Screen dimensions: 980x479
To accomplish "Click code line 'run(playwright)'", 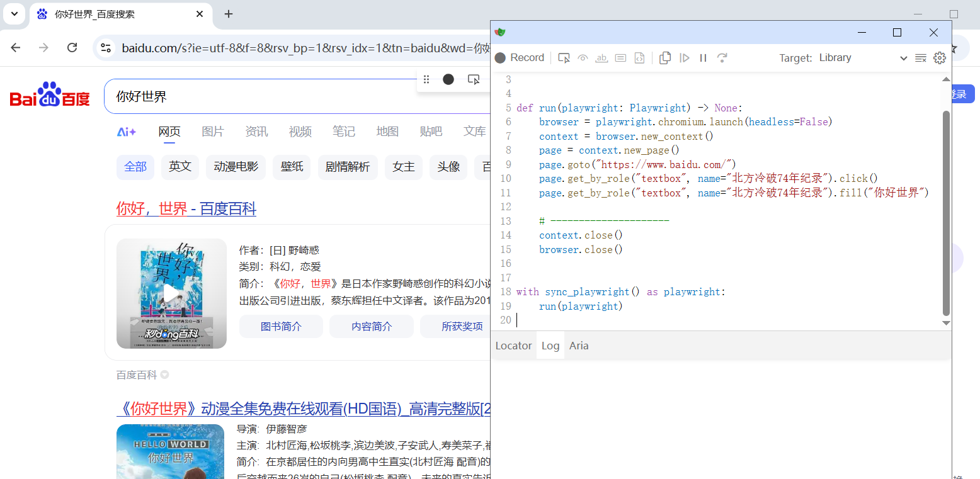I will coord(581,306).
